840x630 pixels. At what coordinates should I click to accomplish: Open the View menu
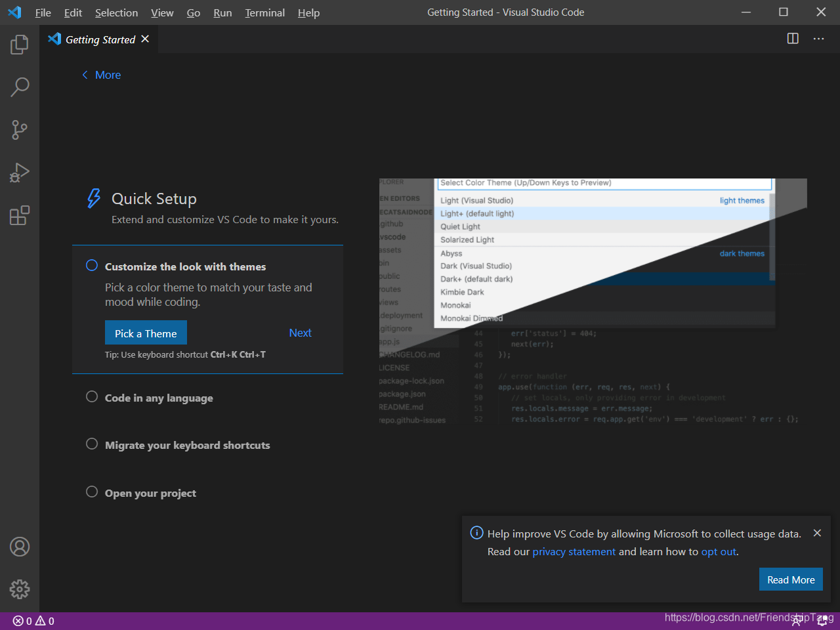162,12
